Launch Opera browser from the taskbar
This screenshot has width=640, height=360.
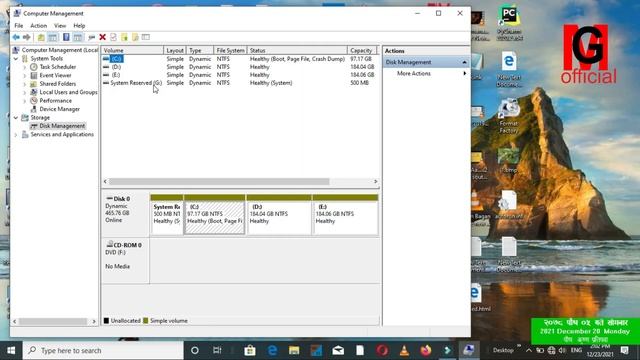(x=382, y=350)
